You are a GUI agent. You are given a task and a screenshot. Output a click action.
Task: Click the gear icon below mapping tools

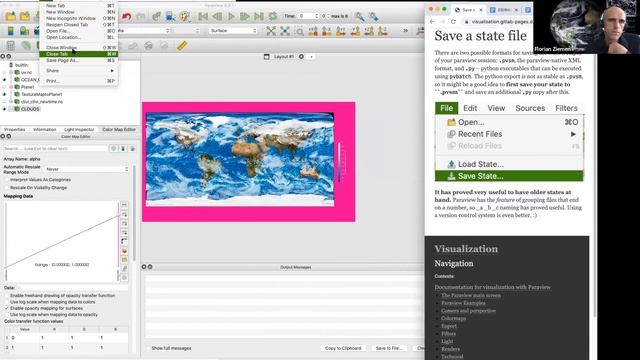(x=124, y=278)
